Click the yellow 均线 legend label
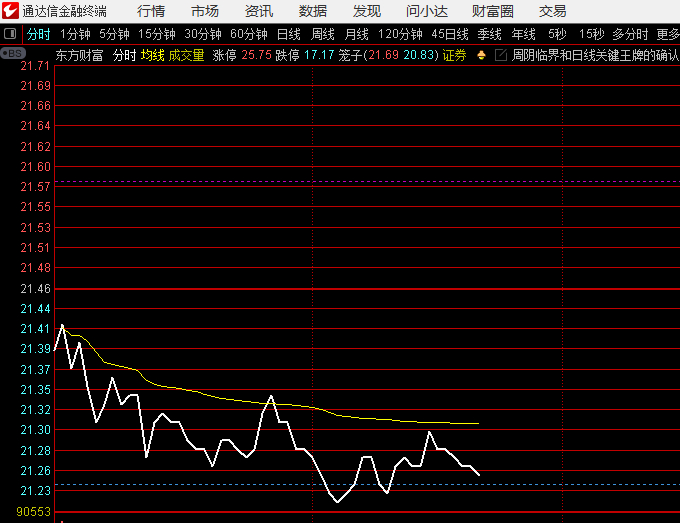The height and width of the screenshot is (523, 680). [153, 55]
